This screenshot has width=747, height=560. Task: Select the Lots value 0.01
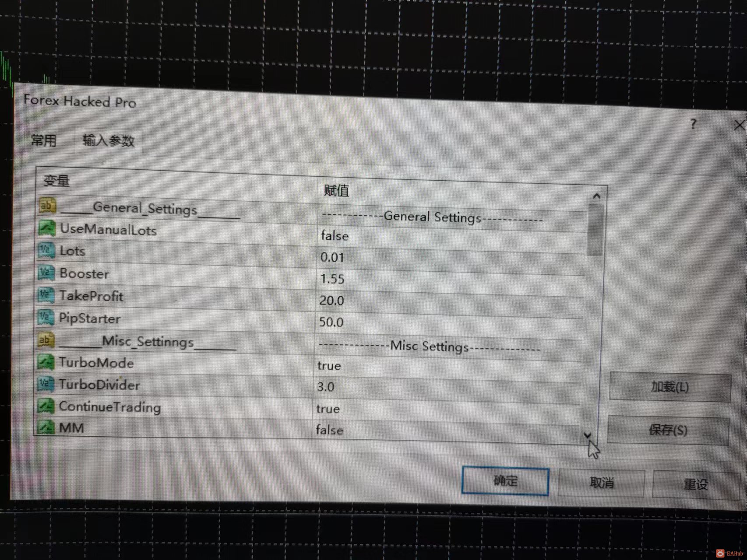[x=332, y=258]
